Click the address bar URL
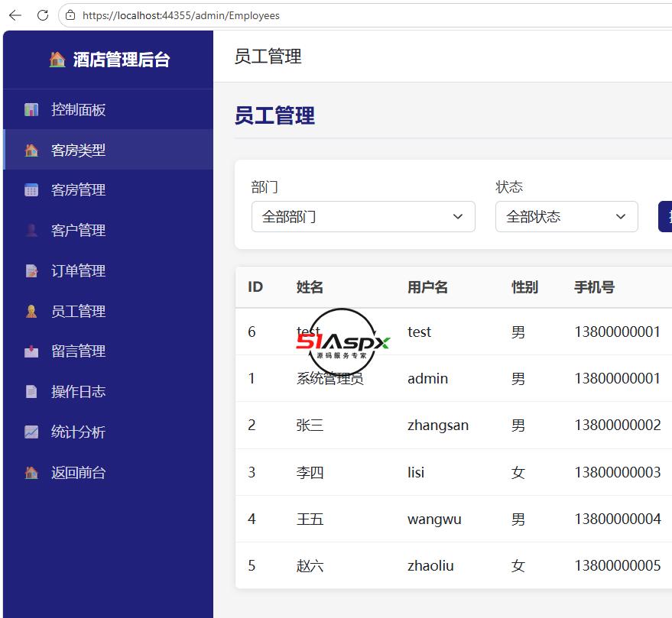Viewport: 672px width, 618px height. 181,15
